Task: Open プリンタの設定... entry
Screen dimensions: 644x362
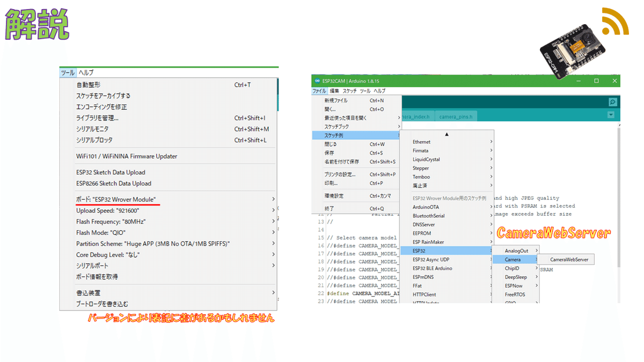Action: (356, 174)
